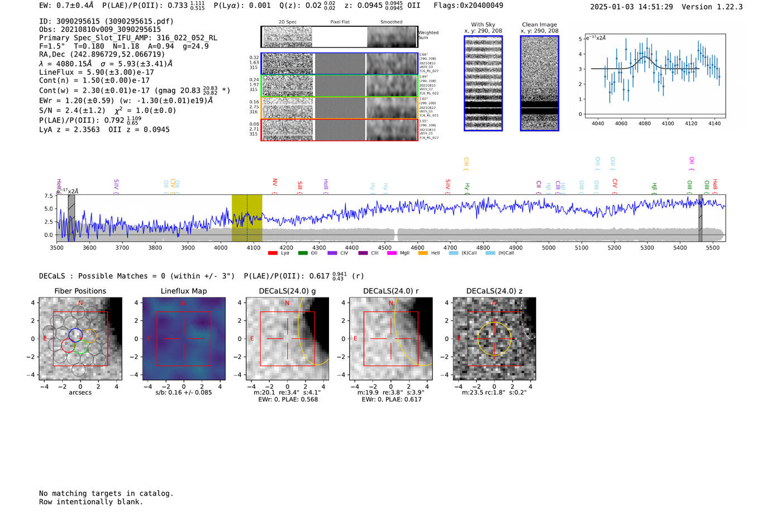
Task: Click the magenta OII line marker
Action: pyautogui.click(x=692, y=164)
